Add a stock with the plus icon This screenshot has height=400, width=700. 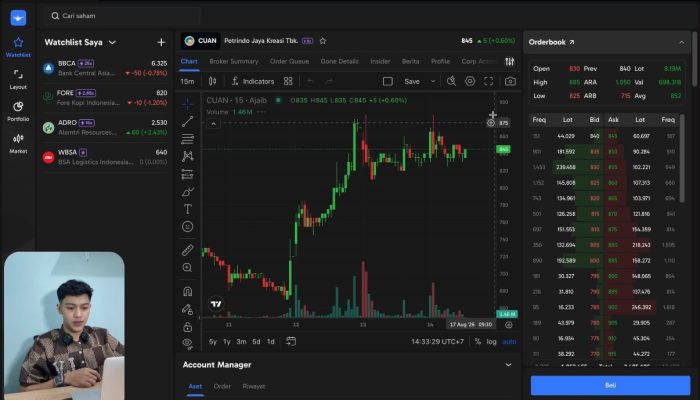161,42
